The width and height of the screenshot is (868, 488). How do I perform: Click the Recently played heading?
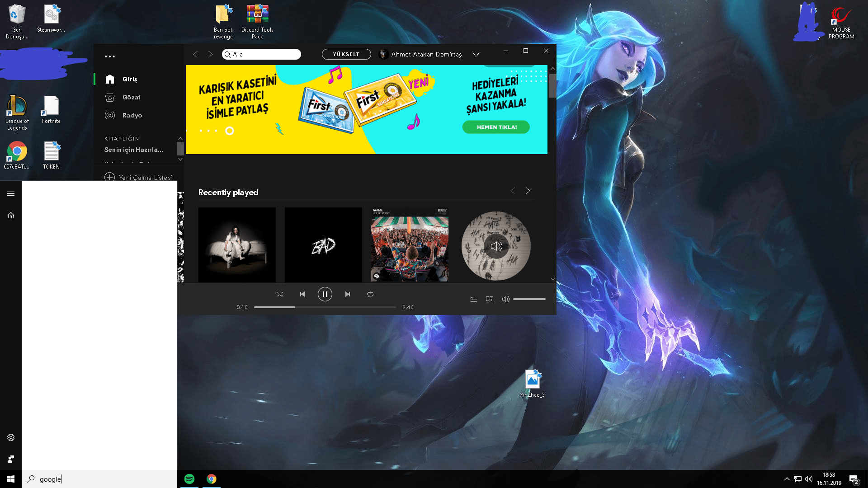click(228, 192)
